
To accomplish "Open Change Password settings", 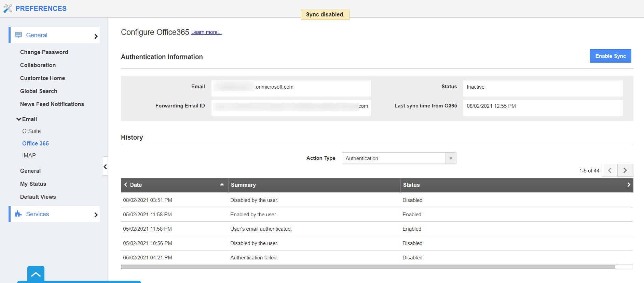I will (x=44, y=52).
